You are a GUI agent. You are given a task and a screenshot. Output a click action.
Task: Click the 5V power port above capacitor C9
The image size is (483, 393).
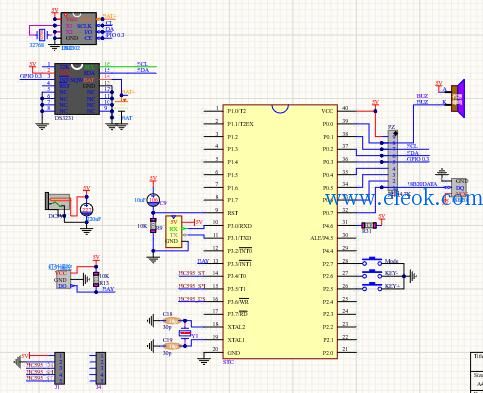click(153, 179)
